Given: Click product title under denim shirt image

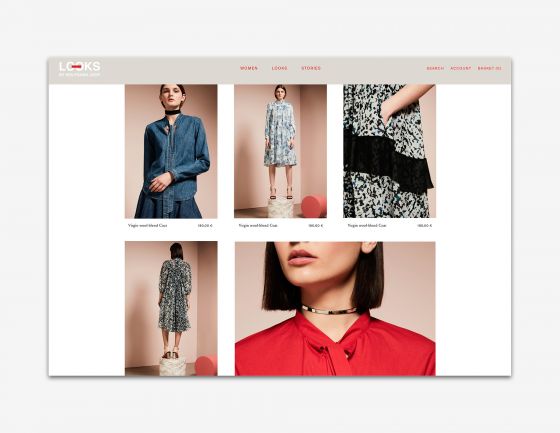Looking at the screenshot, I should click(148, 225).
